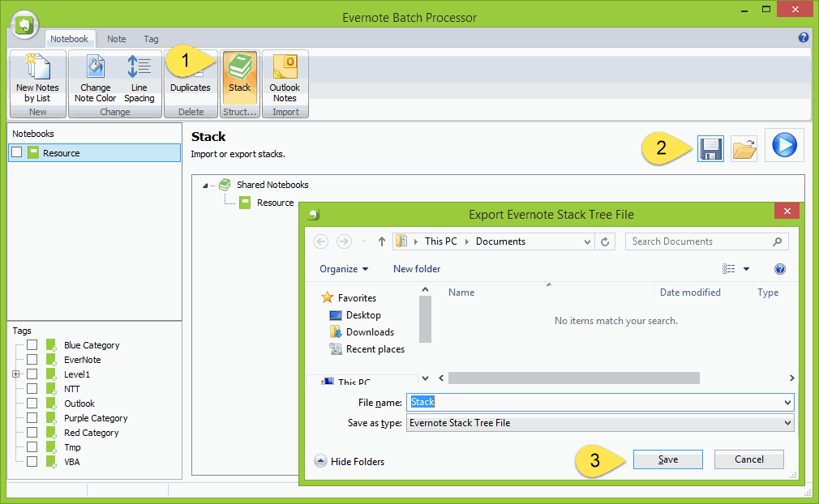Select Desktop in Favorites

coord(355,315)
